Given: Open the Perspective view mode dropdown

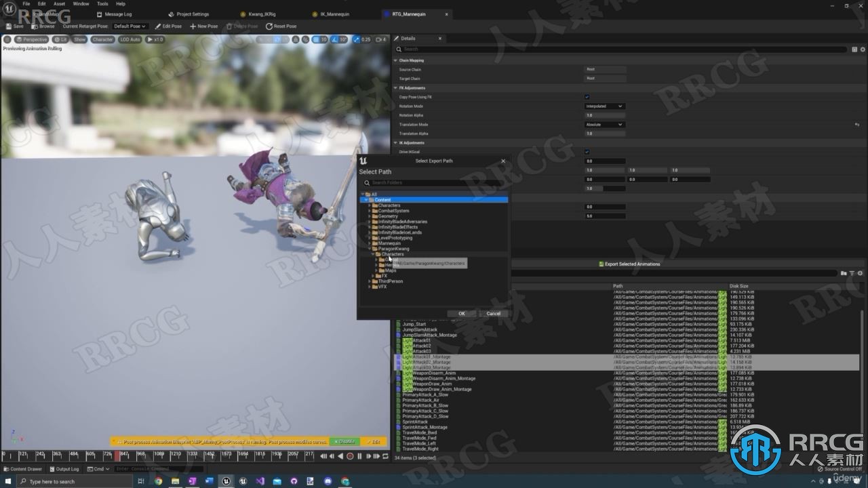Looking at the screenshot, I should (32, 39).
